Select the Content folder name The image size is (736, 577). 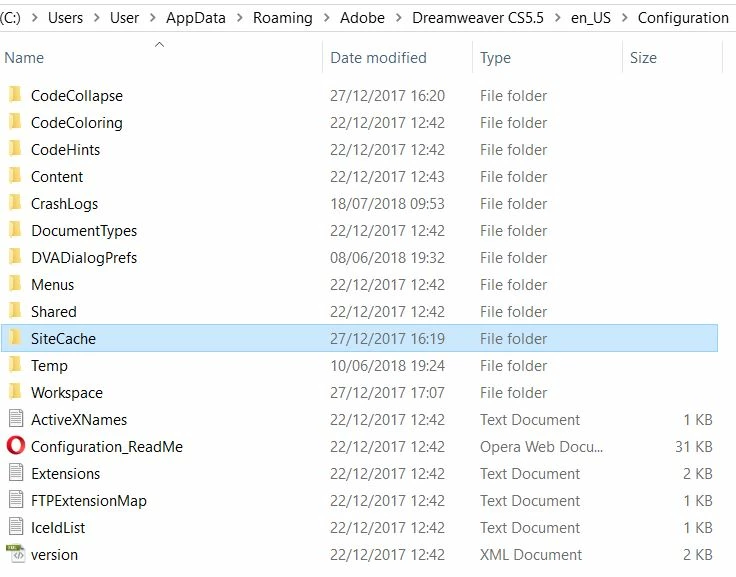tap(57, 177)
